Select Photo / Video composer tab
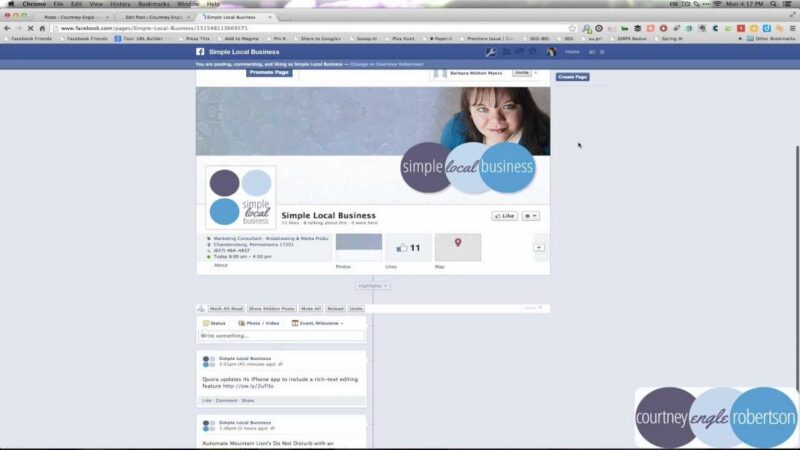This screenshot has height=450, width=800. pyautogui.click(x=259, y=323)
